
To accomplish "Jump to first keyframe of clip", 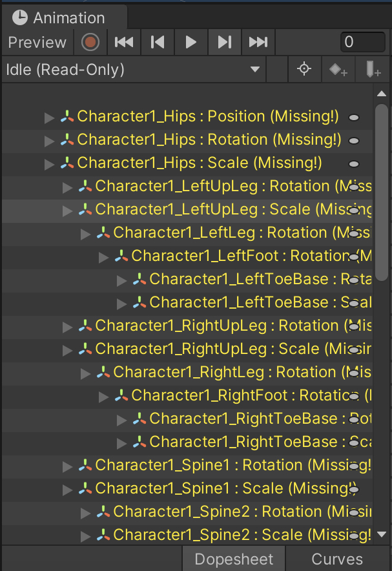I will [124, 43].
